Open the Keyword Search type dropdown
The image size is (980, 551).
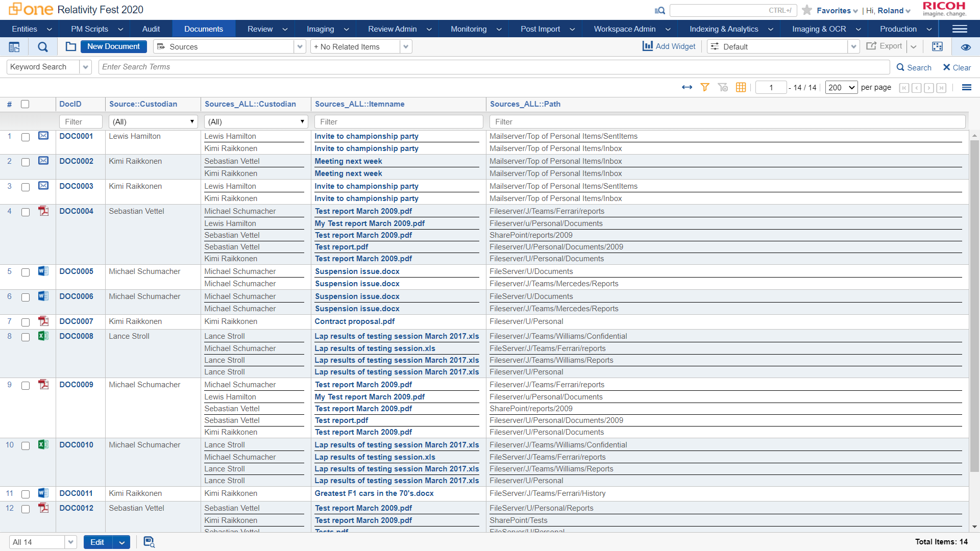click(85, 67)
